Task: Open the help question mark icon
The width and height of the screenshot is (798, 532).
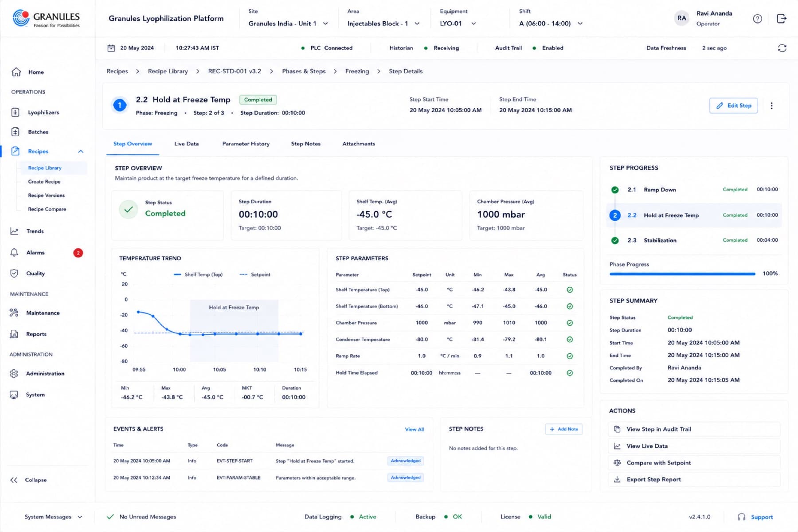Action: 757,19
